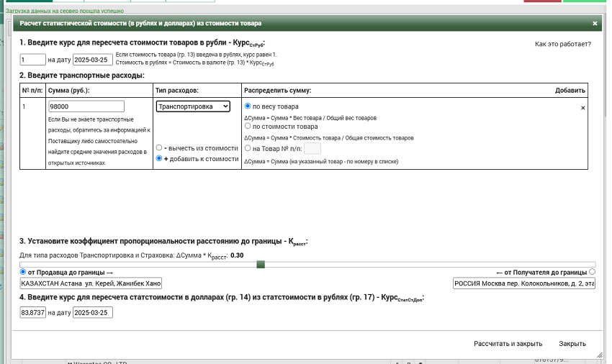Select '+ добавить к стоимости' radio button
The height and width of the screenshot is (364, 612).
click(159, 158)
